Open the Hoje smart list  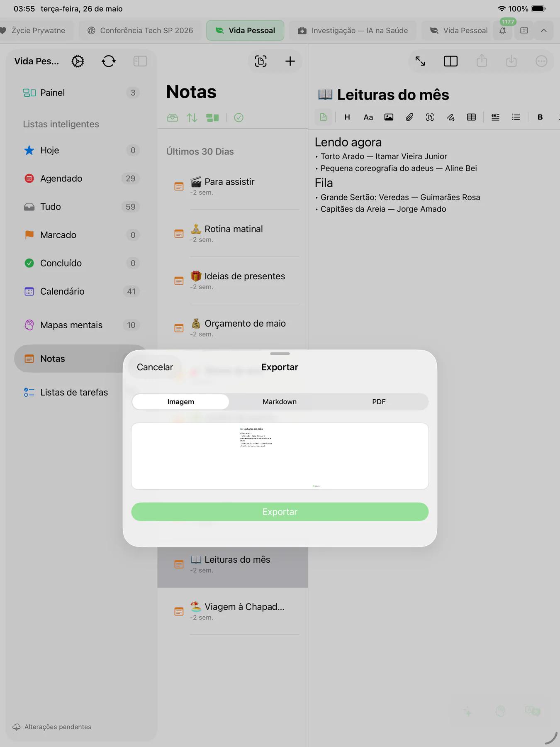(x=81, y=150)
